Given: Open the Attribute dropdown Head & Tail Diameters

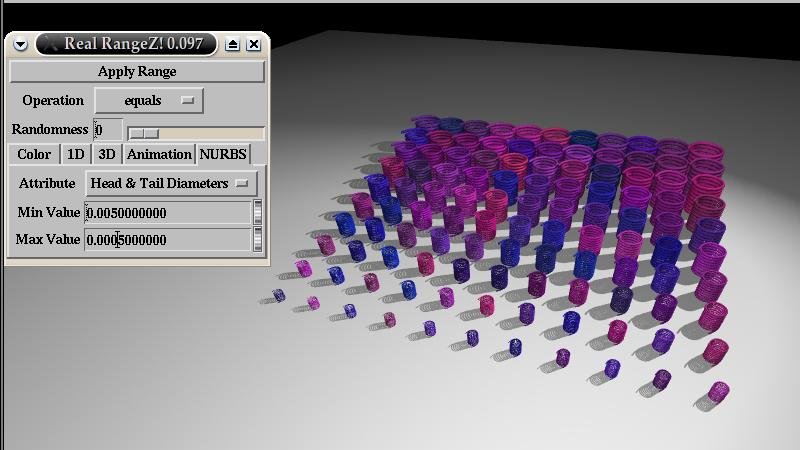Looking at the screenshot, I should pos(171,183).
